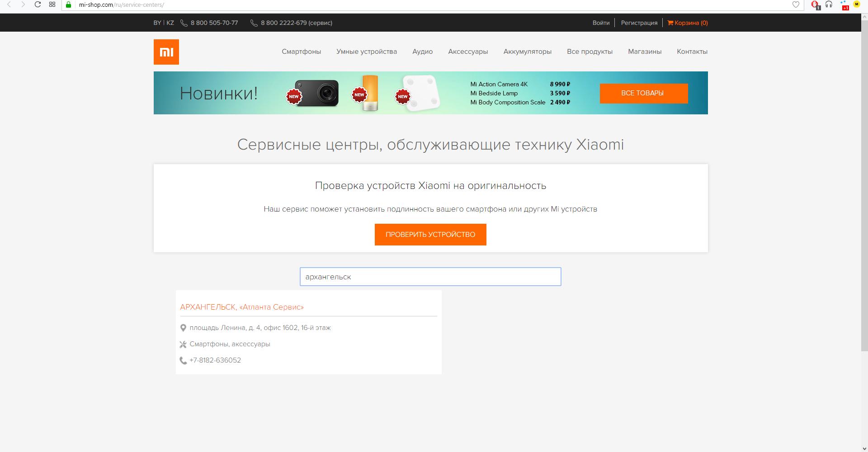Click the map pin icon by the address
This screenshot has height=452, width=868.
(x=183, y=328)
